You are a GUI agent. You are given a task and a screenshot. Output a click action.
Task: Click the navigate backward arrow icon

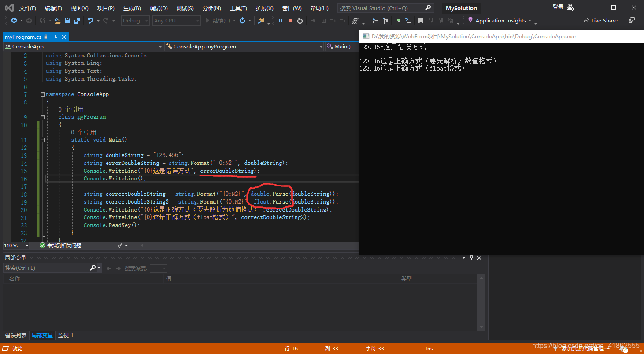[14, 20]
